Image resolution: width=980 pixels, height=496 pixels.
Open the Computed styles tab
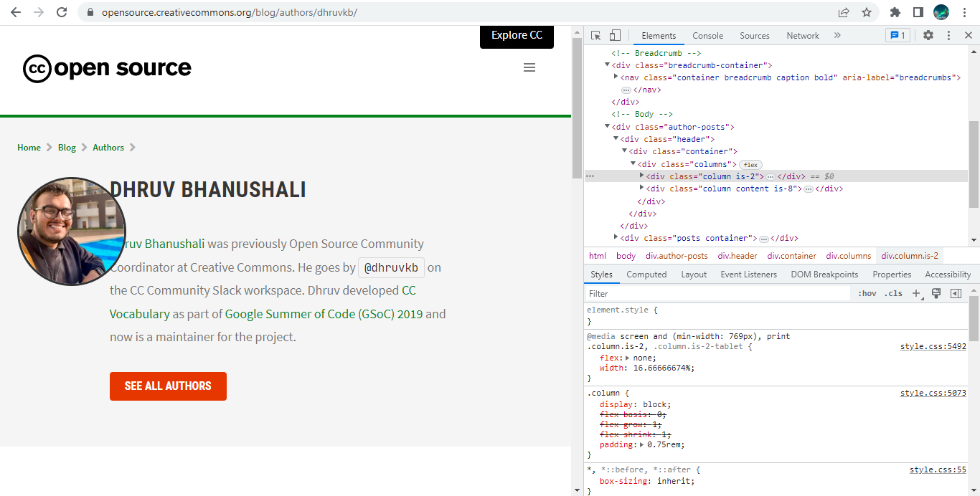646,275
